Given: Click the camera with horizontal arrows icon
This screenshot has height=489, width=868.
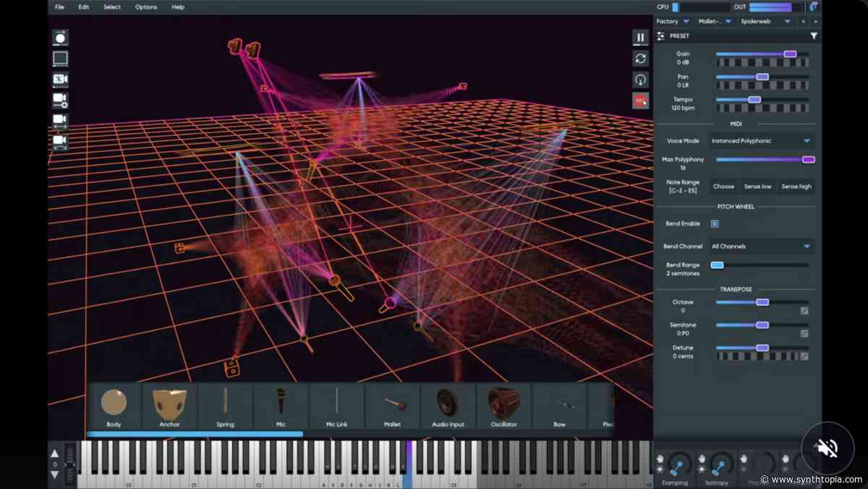Looking at the screenshot, I should click(60, 121).
